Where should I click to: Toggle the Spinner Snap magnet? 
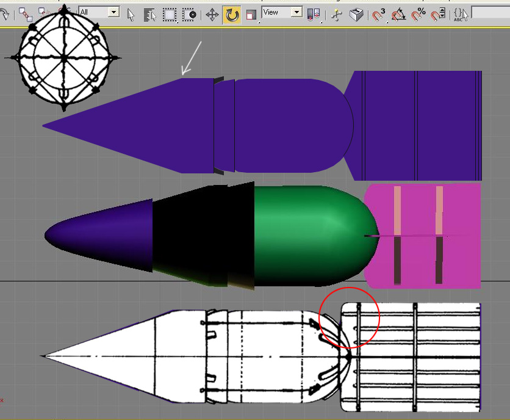click(x=438, y=15)
